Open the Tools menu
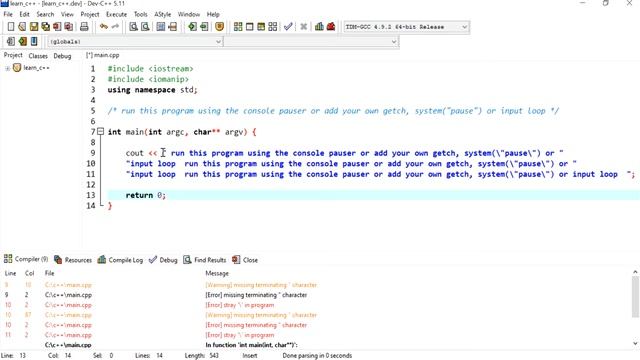Image resolution: width=640 pixels, height=360 pixels. [x=141, y=14]
